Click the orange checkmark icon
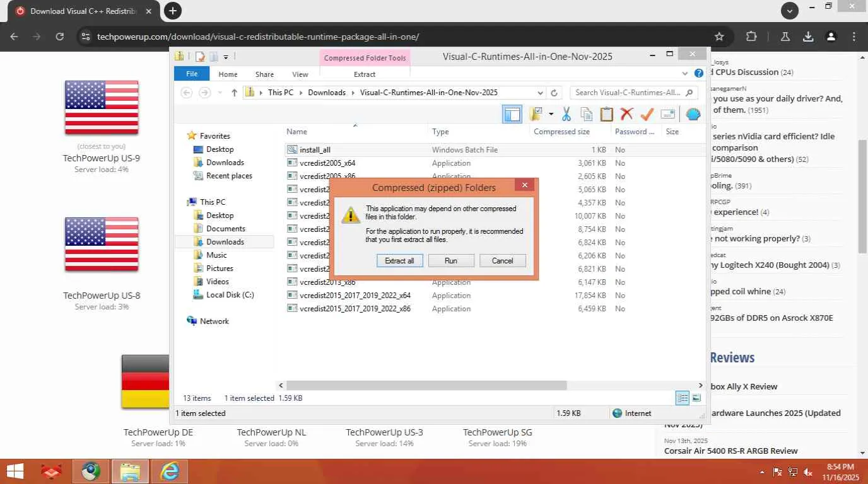This screenshot has height=484, width=868. [x=647, y=114]
